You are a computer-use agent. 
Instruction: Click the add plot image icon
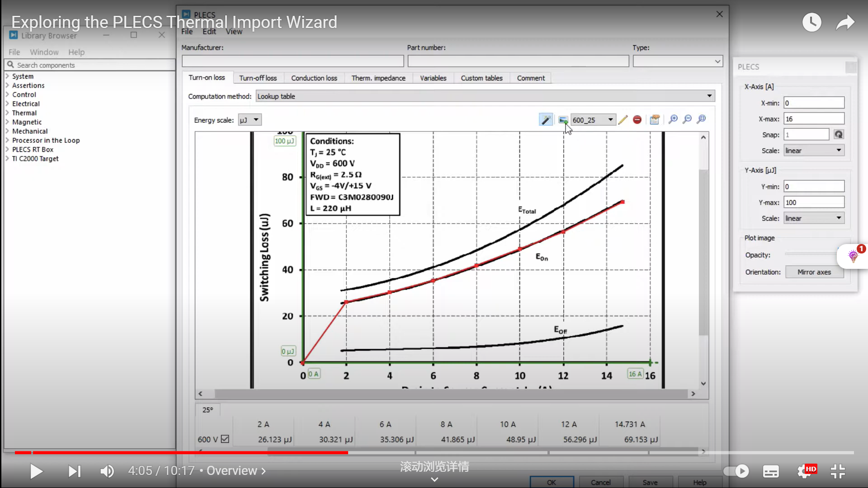click(x=563, y=120)
